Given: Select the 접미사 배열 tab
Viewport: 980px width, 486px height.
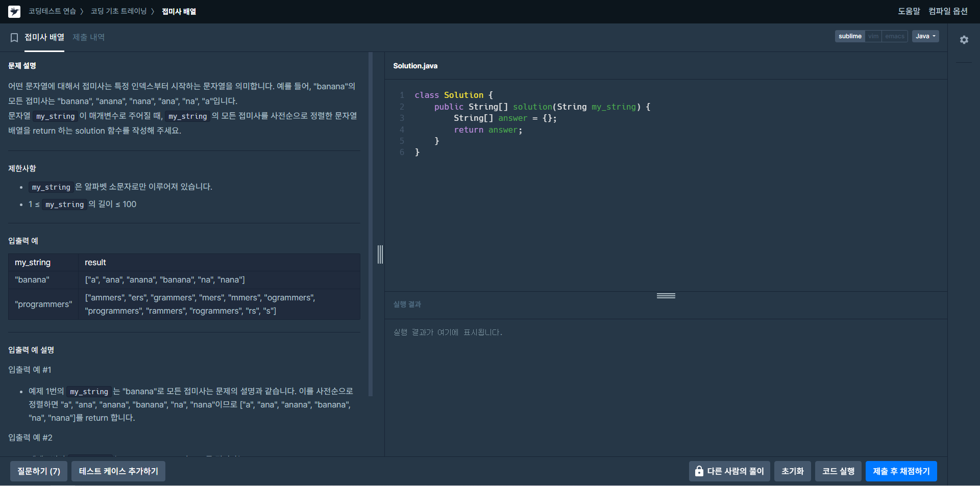Looking at the screenshot, I should 44,37.
